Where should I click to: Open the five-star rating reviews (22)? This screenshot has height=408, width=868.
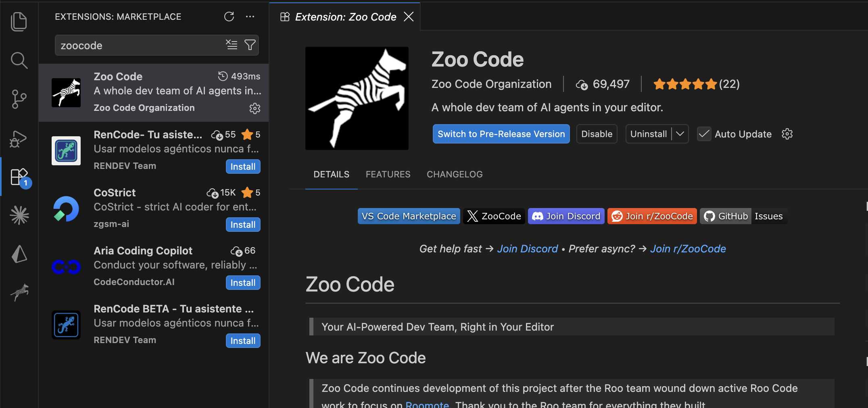(697, 84)
